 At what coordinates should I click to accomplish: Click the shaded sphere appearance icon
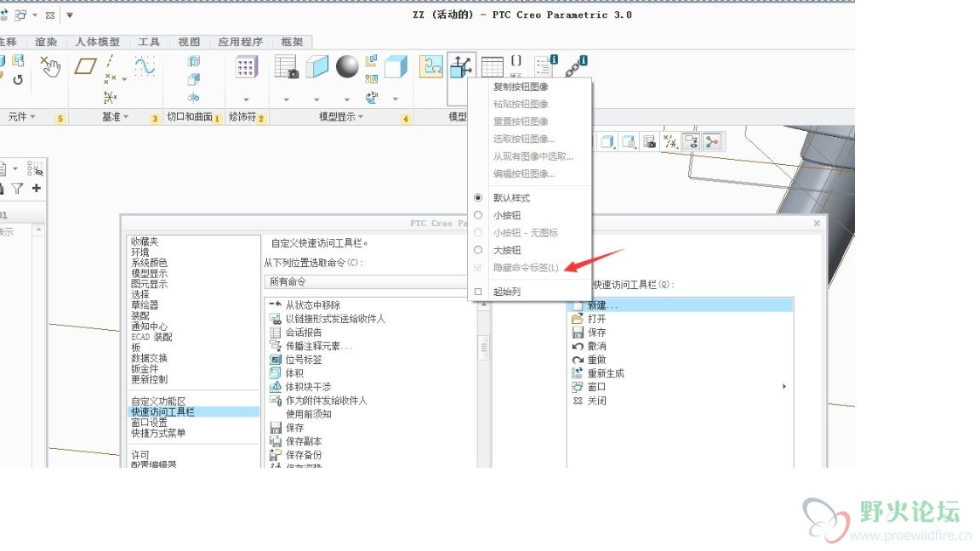point(347,67)
